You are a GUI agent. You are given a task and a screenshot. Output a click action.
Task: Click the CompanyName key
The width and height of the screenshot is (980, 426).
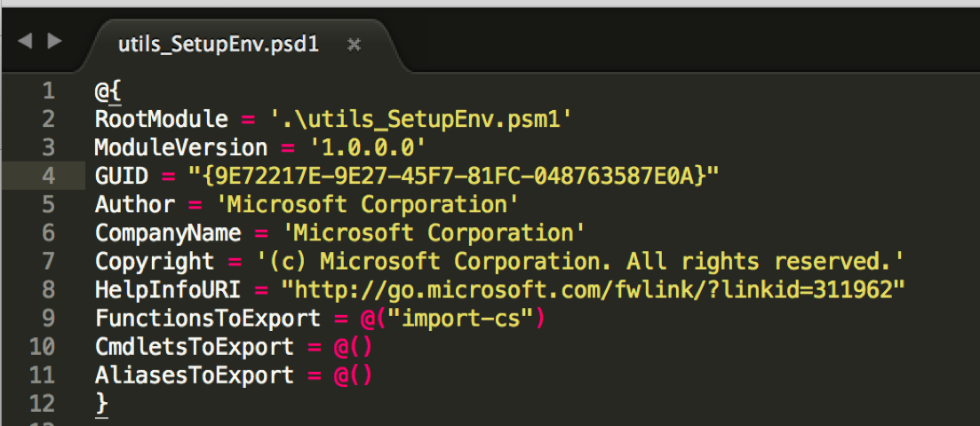pos(168,233)
